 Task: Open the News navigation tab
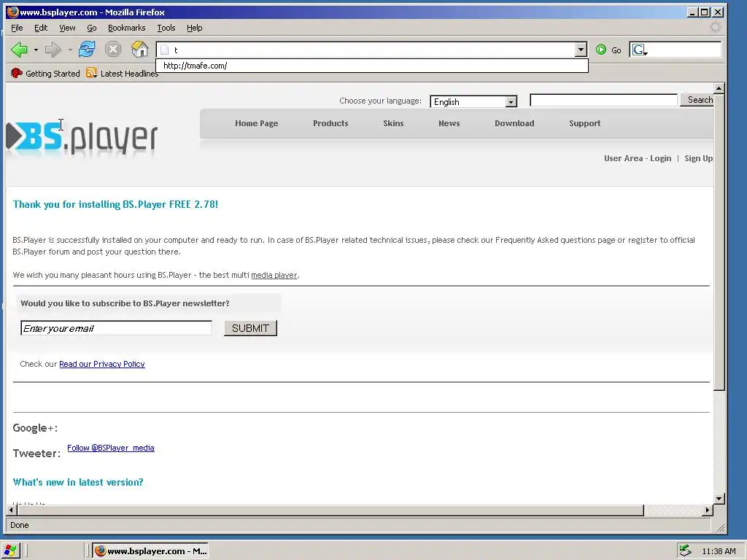point(449,123)
